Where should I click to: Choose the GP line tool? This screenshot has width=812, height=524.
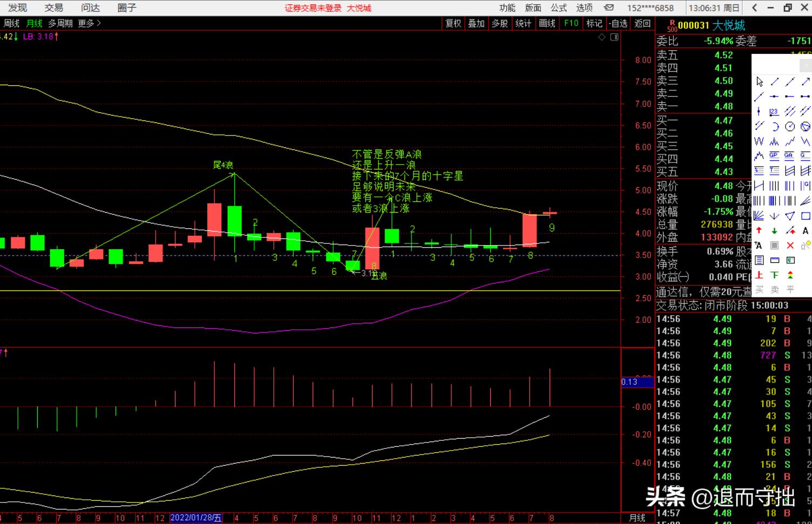pos(774,156)
